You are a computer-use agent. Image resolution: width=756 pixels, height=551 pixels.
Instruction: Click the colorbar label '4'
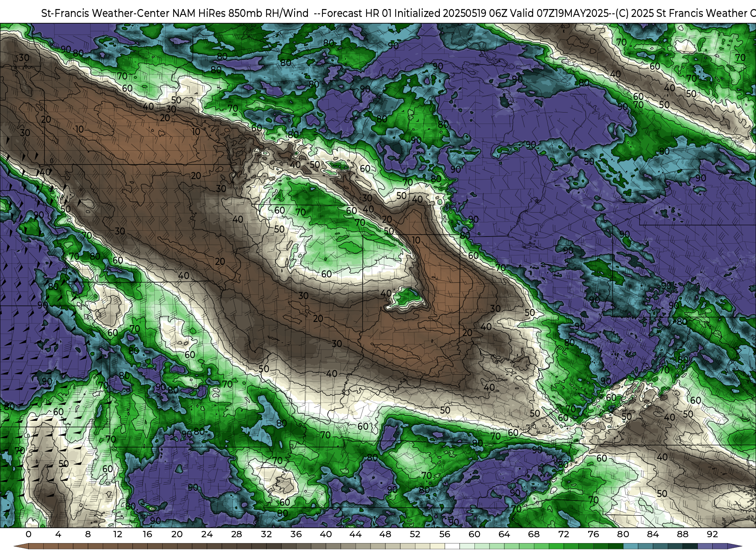[x=58, y=534]
